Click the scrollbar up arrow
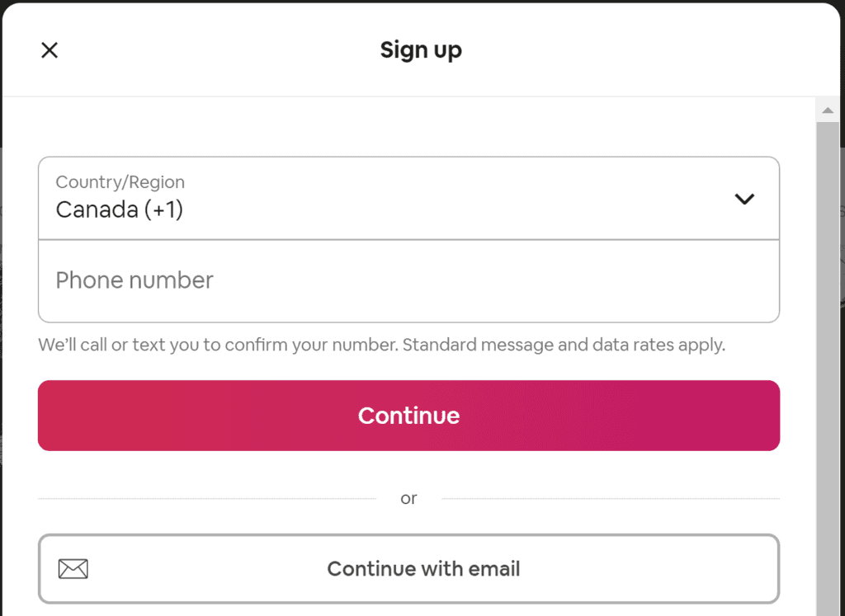This screenshot has height=616, width=845. pos(828,108)
